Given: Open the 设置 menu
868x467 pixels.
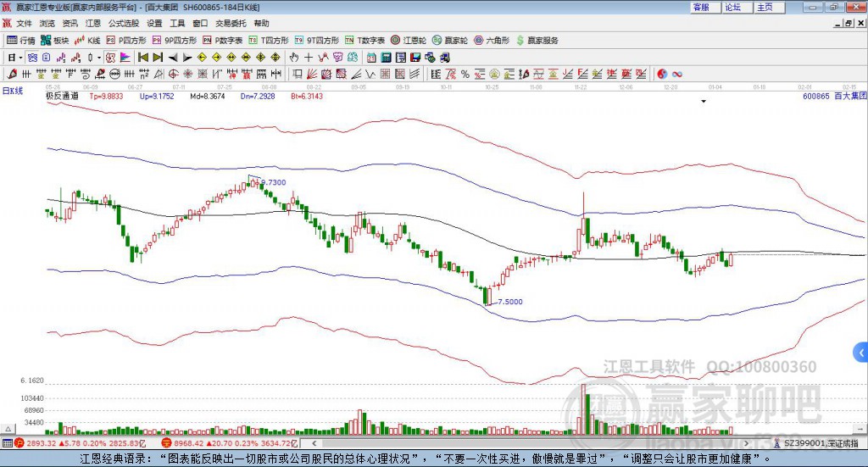Looking at the screenshot, I should coord(154,23).
